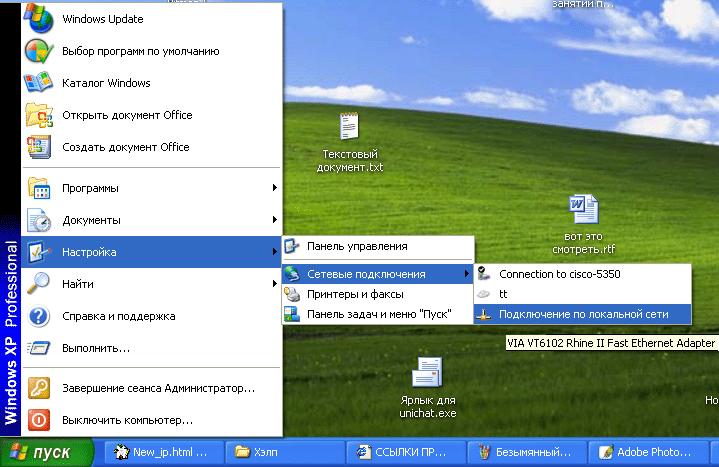Click Каталог Windows text label
This screenshot has width=719, height=467.
[106, 83]
